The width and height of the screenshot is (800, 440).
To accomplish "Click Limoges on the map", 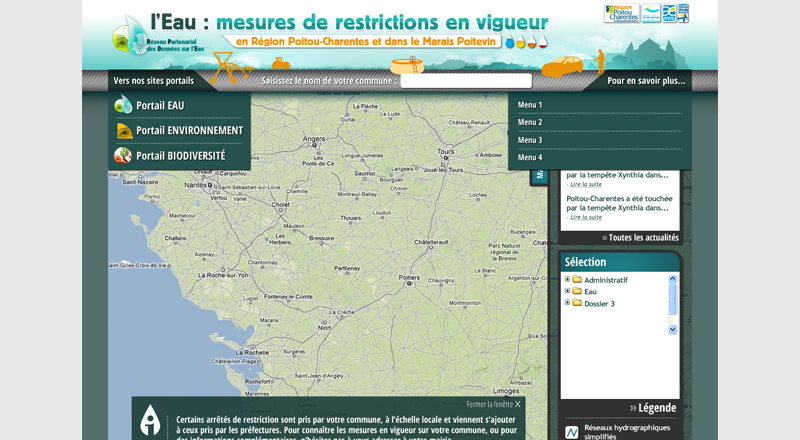I will [x=506, y=391].
